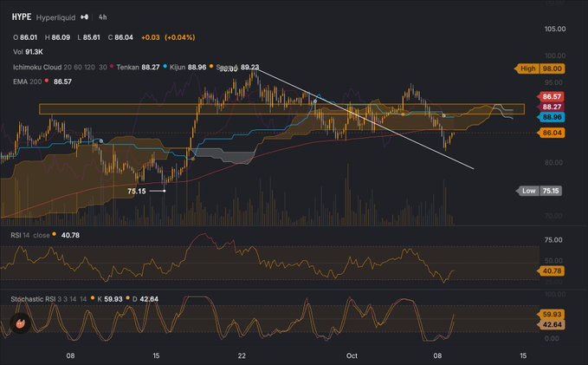Click the 15 date at far right
588x365 pixels.
pyautogui.click(x=523, y=355)
